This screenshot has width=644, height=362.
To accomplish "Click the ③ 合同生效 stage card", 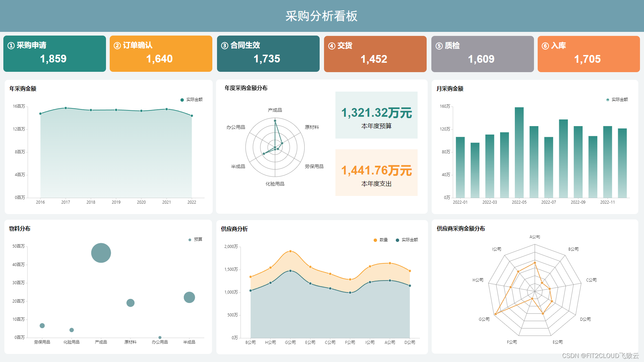I will (268, 53).
